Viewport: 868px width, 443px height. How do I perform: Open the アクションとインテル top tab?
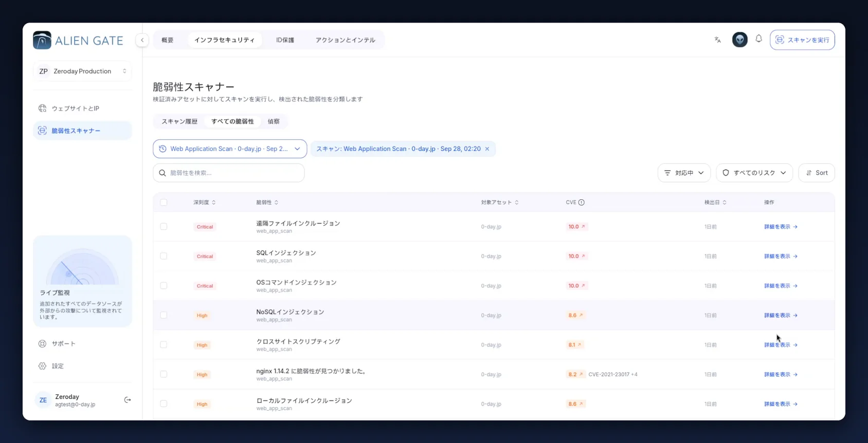(346, 40)
